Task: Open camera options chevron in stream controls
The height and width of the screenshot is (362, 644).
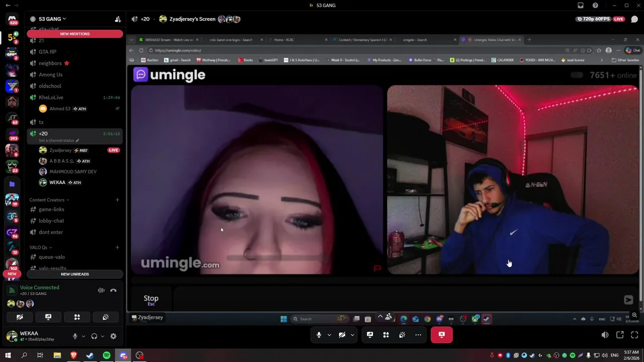Action: click(x=352, y=335)
